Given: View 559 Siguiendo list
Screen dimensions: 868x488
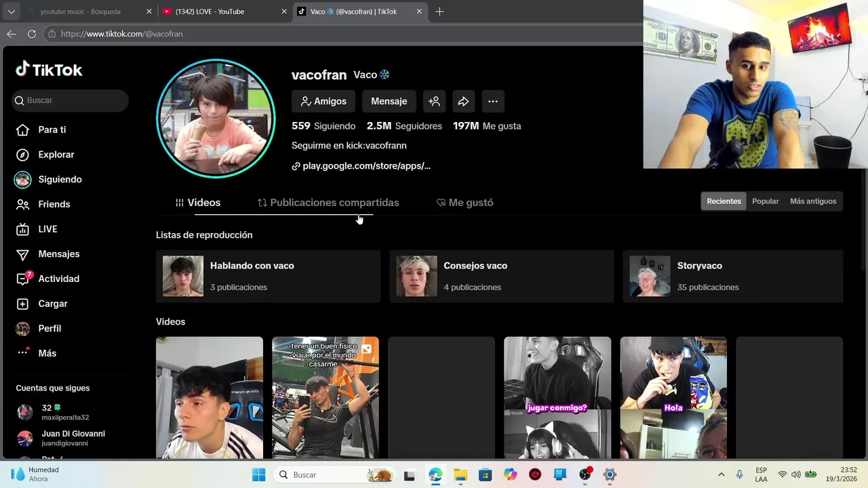Looking at the screenshot, I should (323, 126).
